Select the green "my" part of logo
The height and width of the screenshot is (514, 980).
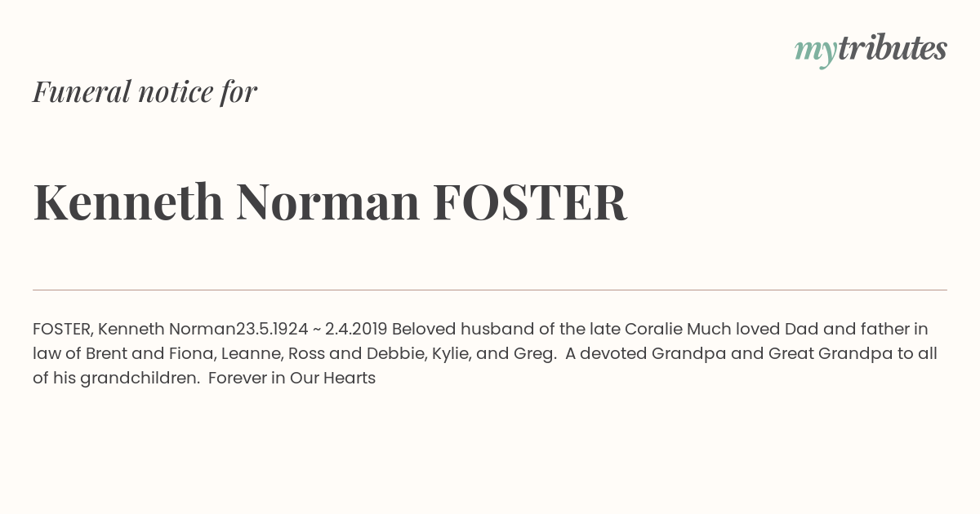pos(815,53)
